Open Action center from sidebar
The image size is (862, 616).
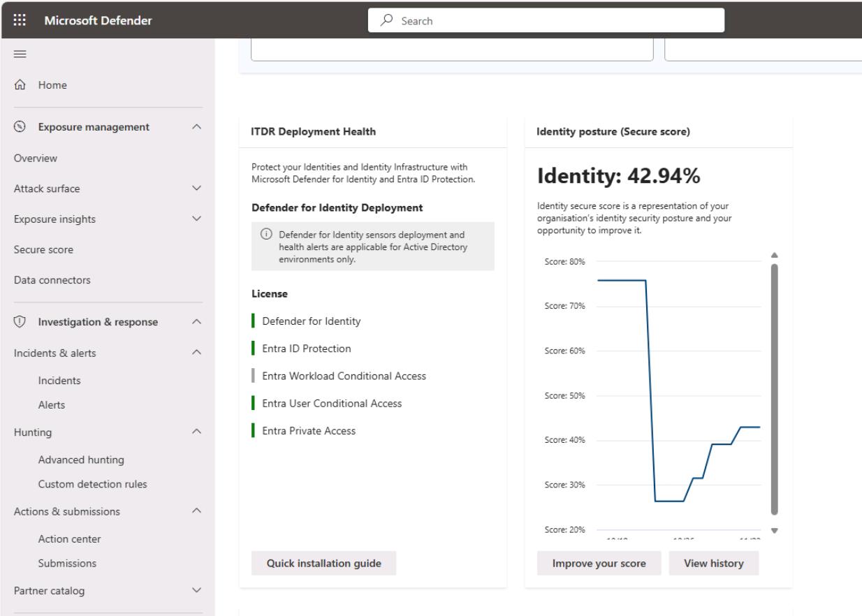point(70,539)
